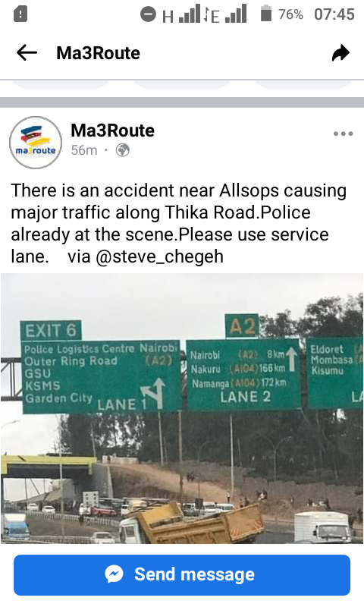Tap the do-not-disturb status icon

148,14
